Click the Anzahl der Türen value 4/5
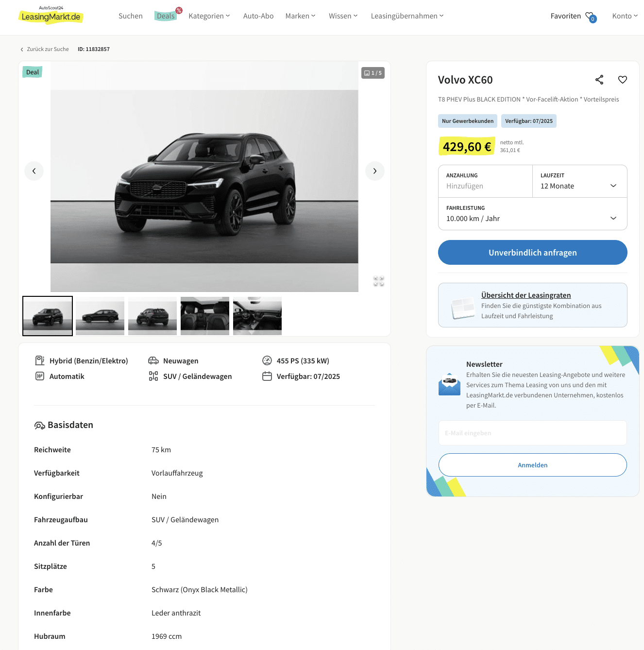 pos(157,543)
